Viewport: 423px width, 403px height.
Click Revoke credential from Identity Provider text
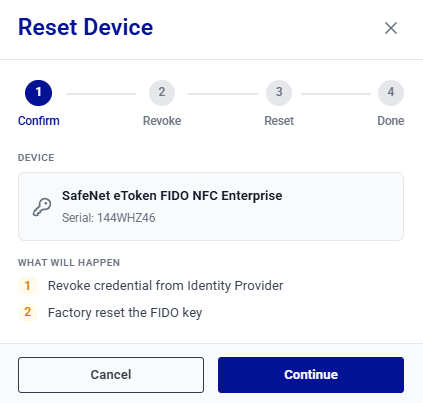[165, 286]
